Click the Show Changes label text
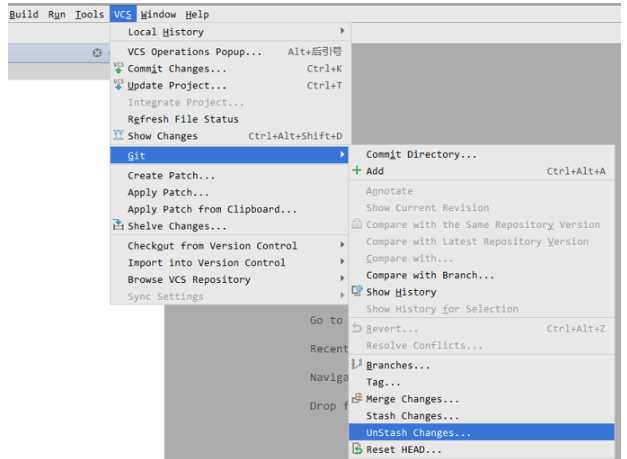627x459 pixels. pyautogui.click(x=162, y=136)
